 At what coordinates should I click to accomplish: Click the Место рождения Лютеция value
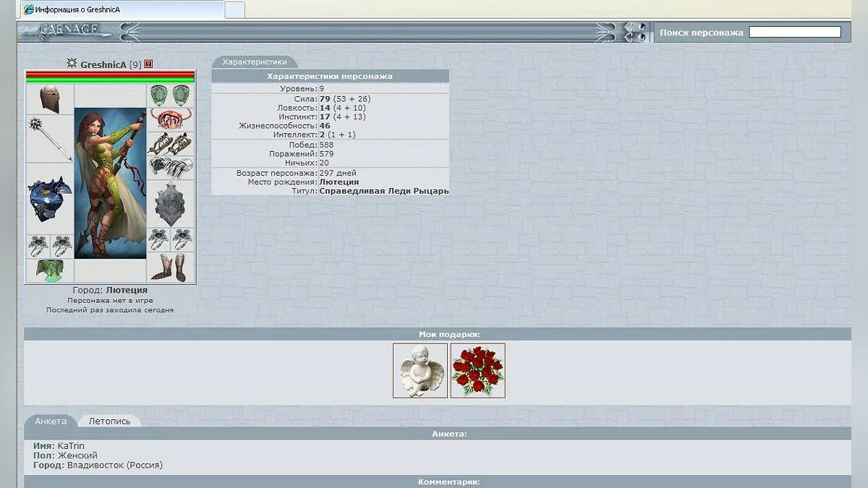tap(339, 182)
